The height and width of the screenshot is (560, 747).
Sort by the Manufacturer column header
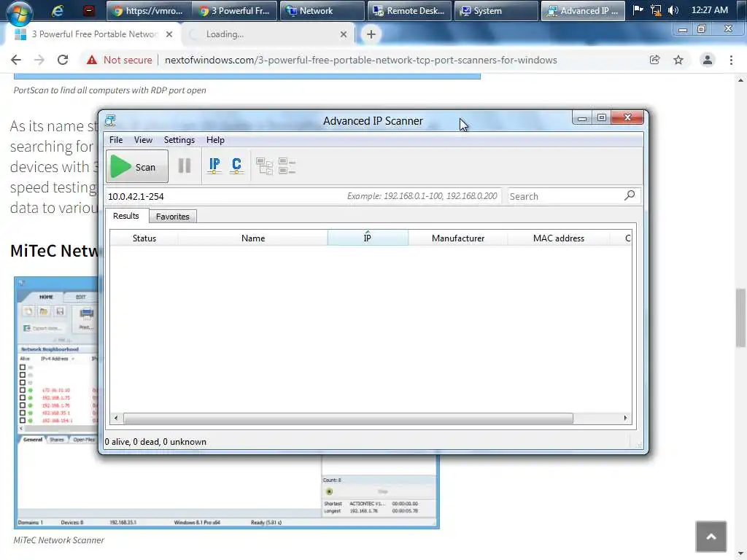(458, 238)
